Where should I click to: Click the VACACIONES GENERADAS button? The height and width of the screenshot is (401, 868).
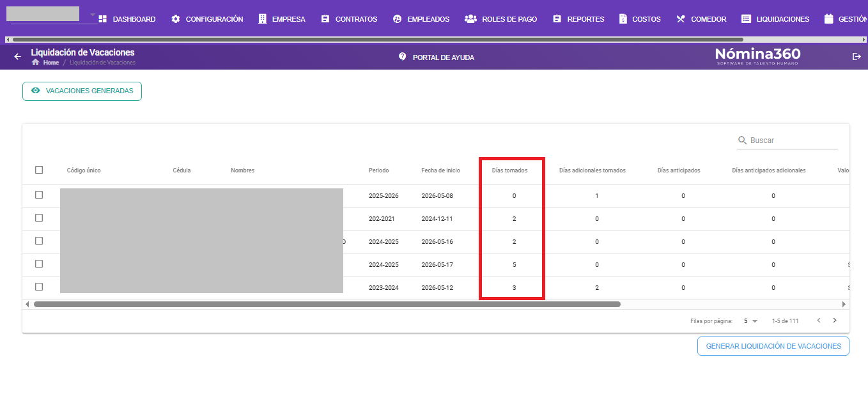click(x=82, y=91)
